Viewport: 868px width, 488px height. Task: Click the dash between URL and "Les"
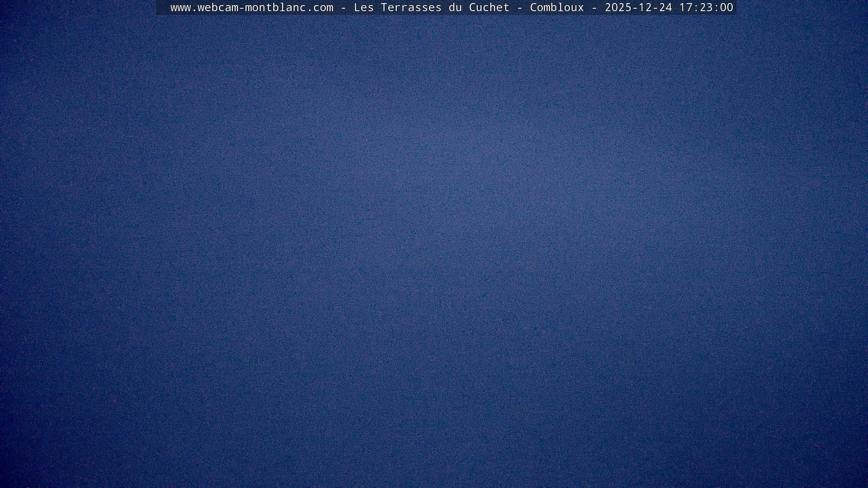click(x=343, y=7)
